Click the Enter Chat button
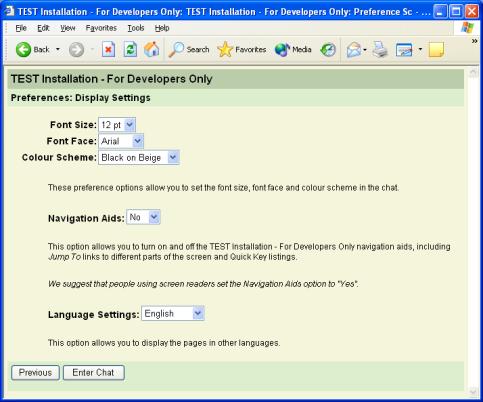Image resolution: width=483 pixels, height=402 pixels. click(94, 373)
